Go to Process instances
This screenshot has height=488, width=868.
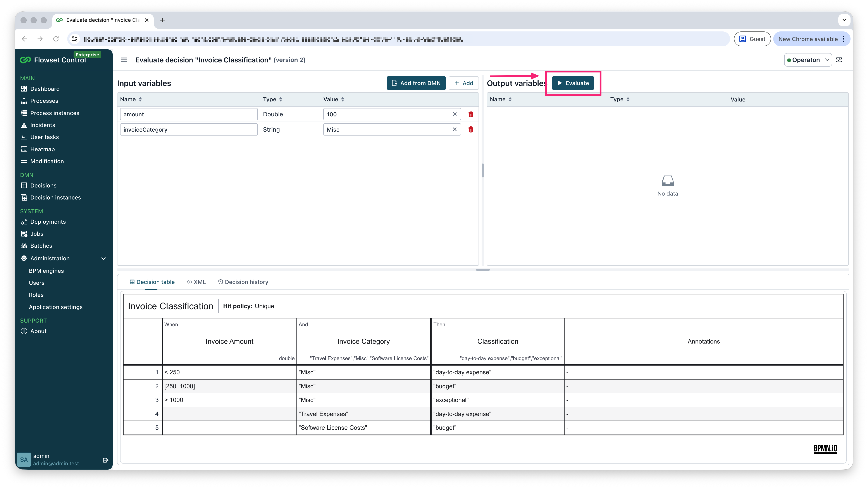[55, 113]
